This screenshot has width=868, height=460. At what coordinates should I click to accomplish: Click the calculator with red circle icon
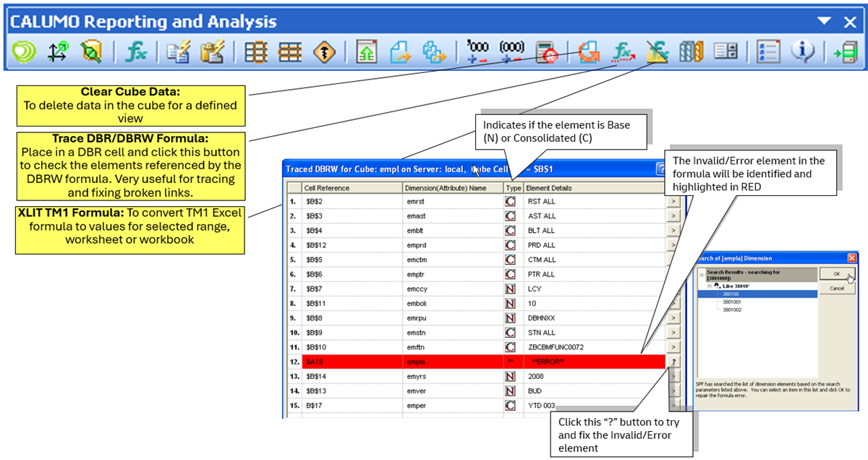click(545, 51)
